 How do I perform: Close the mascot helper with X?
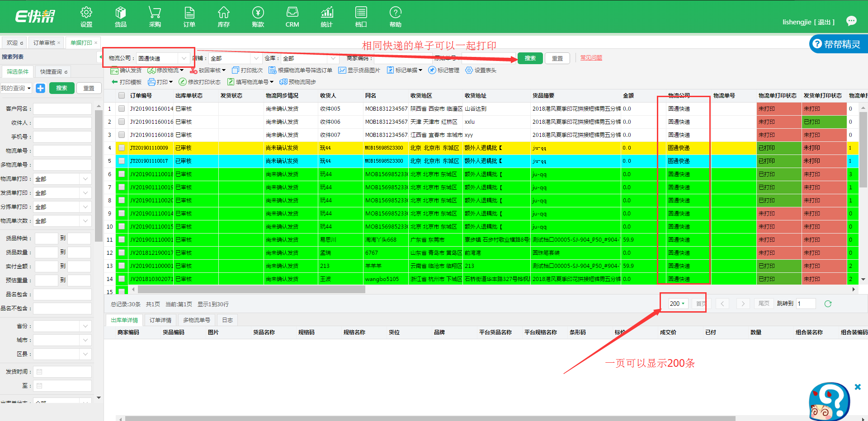(x=858, y=387)
